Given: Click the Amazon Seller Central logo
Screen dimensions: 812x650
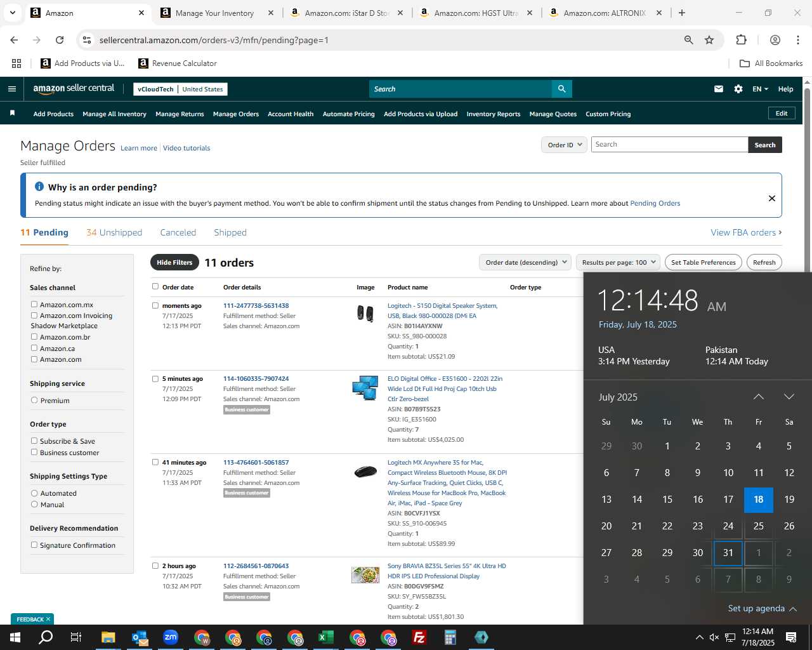Looking at the screenshot, I should tap(74, 89).
